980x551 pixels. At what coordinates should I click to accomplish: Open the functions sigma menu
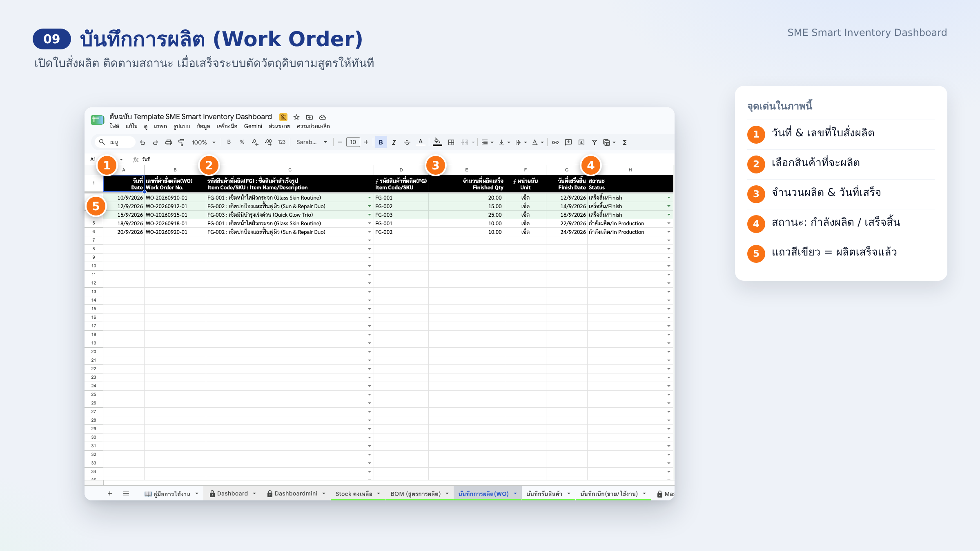pos(625,142)
